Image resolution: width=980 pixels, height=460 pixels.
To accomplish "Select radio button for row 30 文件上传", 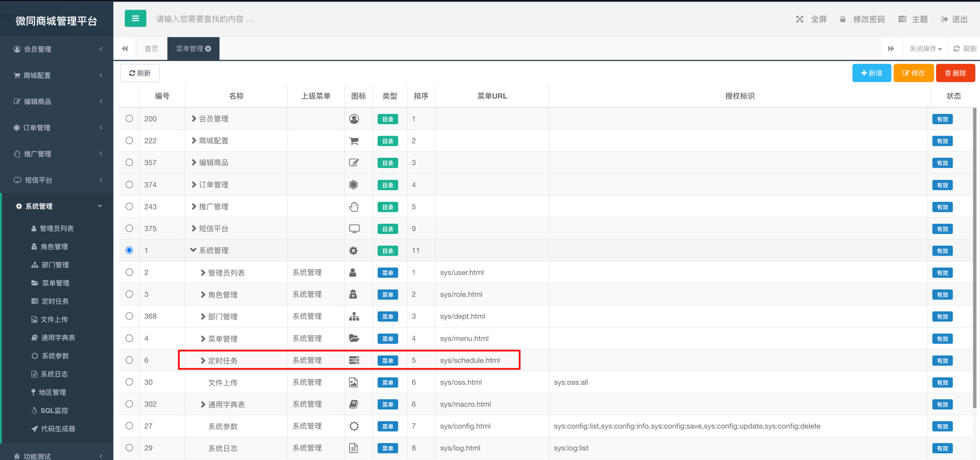I will click(x=129, y=382).
